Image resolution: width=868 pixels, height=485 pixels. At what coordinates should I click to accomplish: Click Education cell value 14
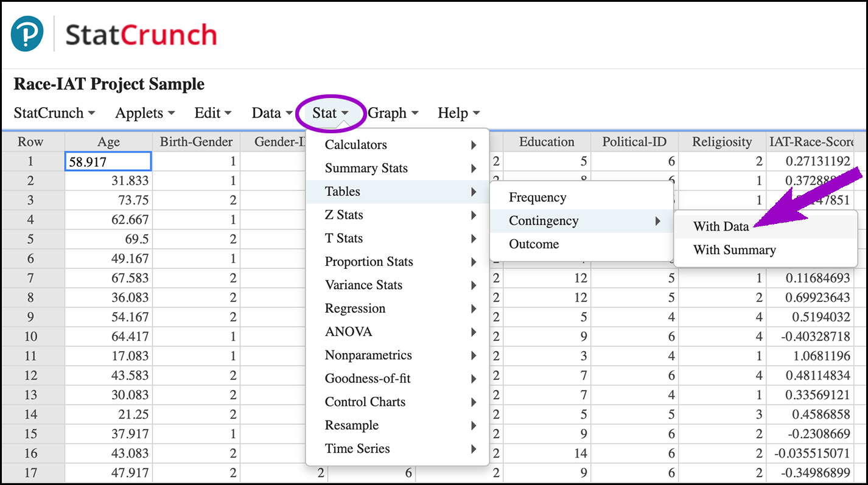click(547, 453)
